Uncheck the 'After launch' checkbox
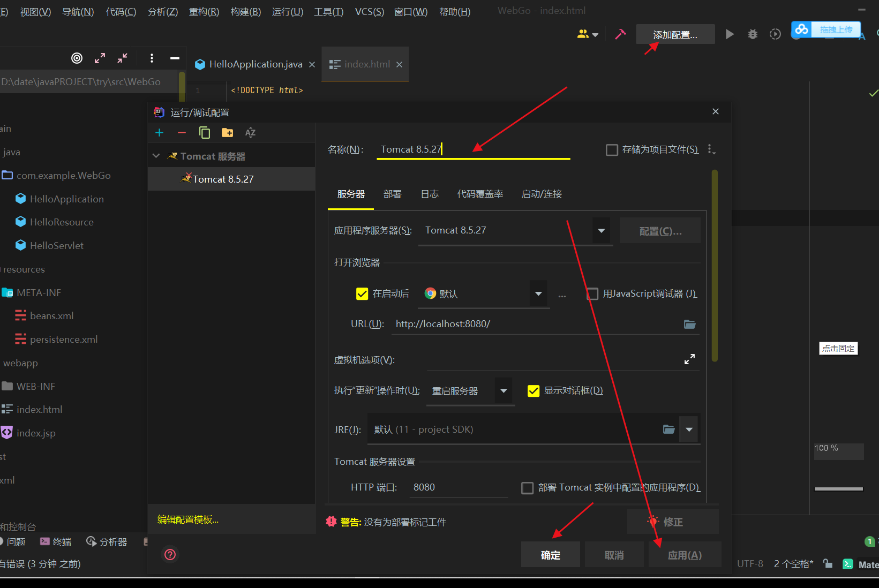The image size is (879, 588). [x=362, y=294]
